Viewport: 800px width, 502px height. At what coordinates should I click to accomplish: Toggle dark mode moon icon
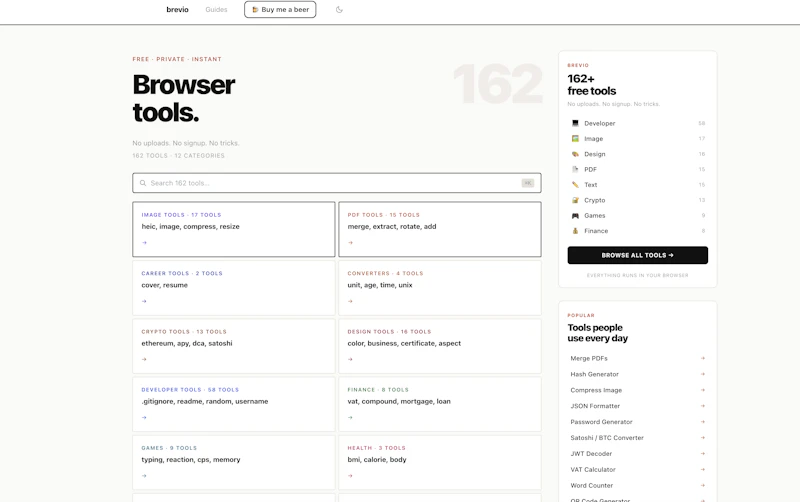[x=339, y=10]
